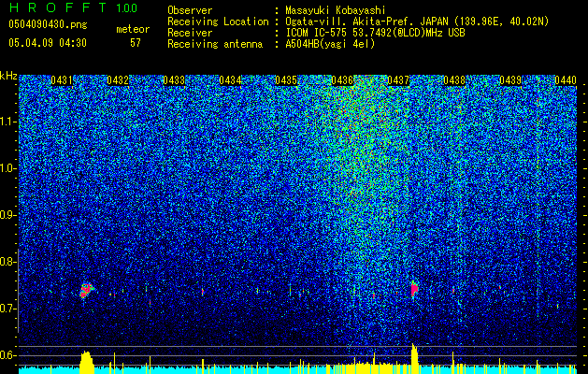
Task: Click the 0437 time marker
Action: tap(398, 80)
